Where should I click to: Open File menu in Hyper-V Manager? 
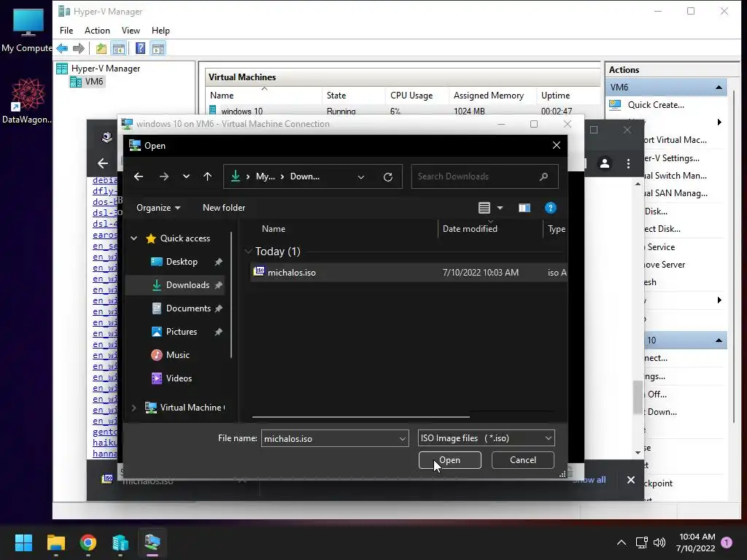pos(66,31)
